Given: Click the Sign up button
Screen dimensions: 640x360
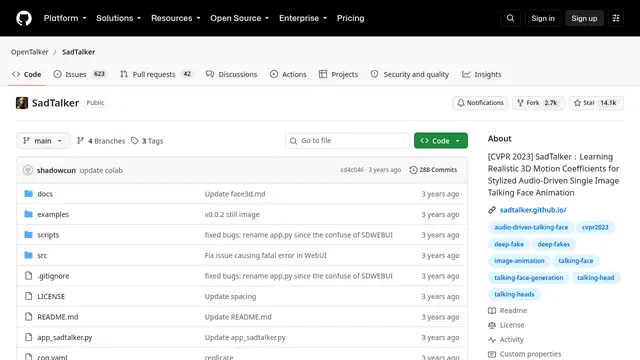Looking at the screenshot, I should [x=584, y=18].
